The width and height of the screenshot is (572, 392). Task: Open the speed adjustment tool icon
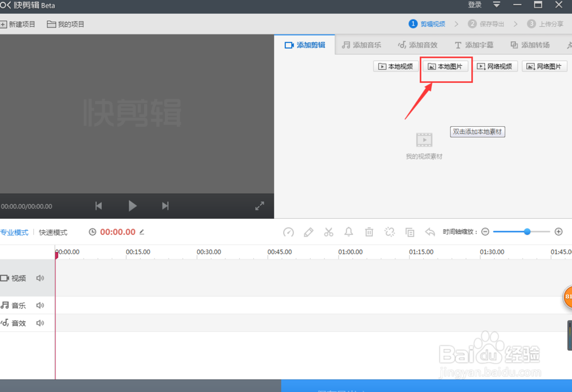(288, 232)
